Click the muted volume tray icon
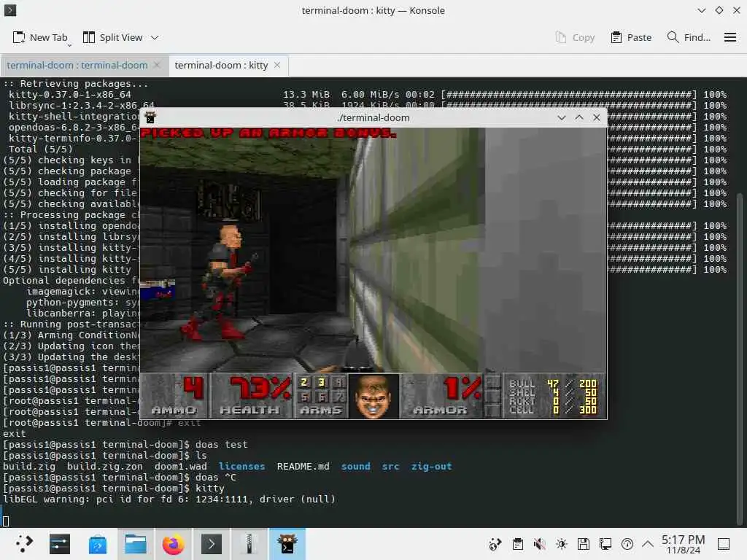The image size is (747, 560). [x=539, y=544]
